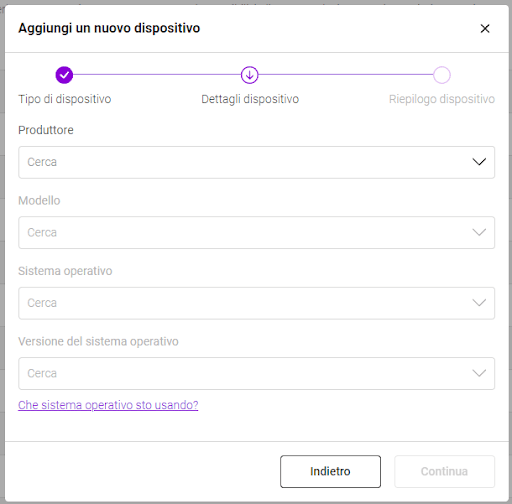Go back with the Indietro button
The image size is (512, 504).
[330, 471]
